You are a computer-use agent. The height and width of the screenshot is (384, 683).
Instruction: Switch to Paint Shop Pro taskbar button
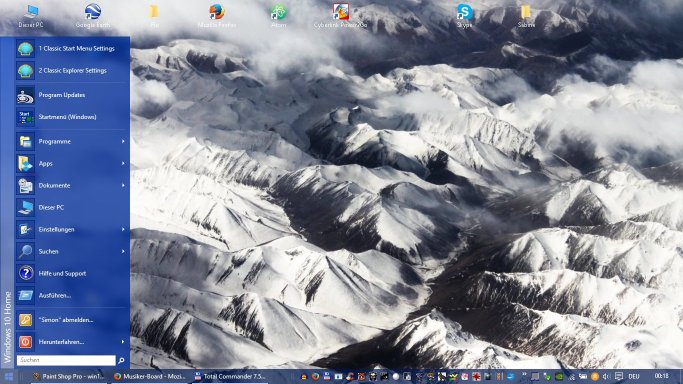[x=68, y=376]
